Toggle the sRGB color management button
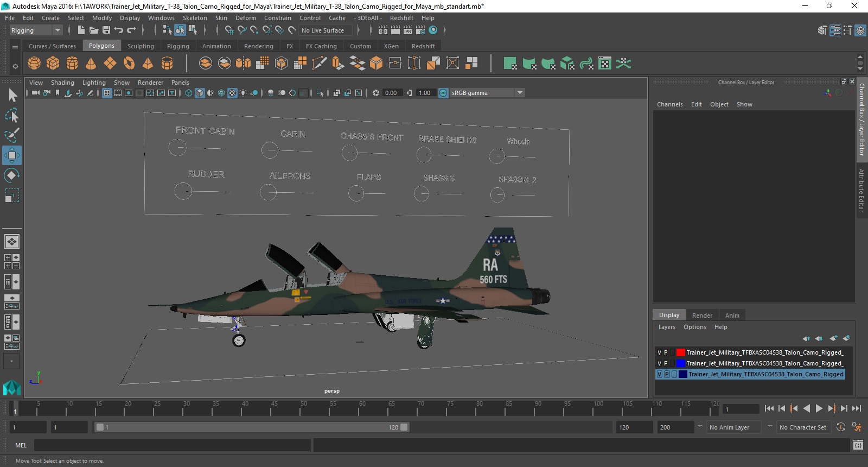This screenshot has width=868, height=467. [x=443, y=93]
